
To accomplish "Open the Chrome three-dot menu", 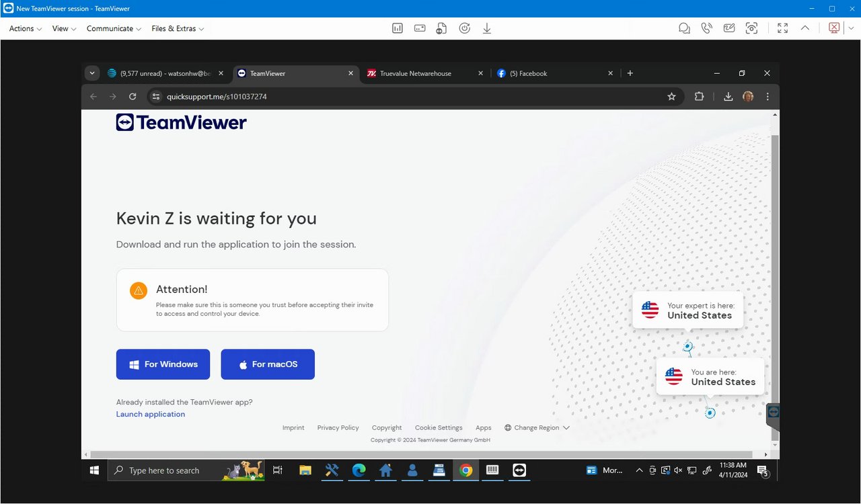I will pyautogui.click(x=768, y=97).
